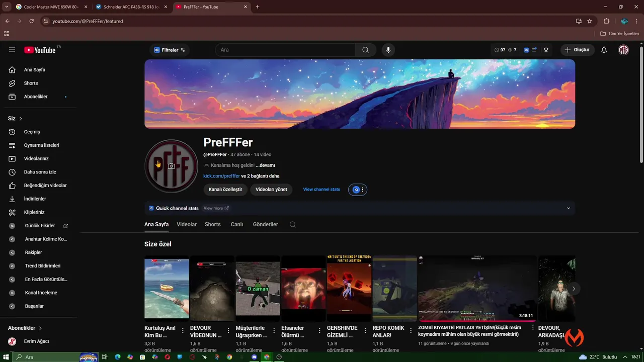Switch to Schneider APC browser tab
Image resolution: width=644 pixels, height=362 pixels.
pyautogui.click(x=131, y=7)
